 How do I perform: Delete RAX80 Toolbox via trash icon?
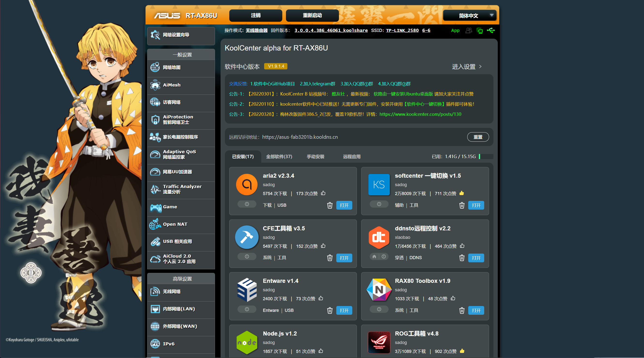(462, 310)
